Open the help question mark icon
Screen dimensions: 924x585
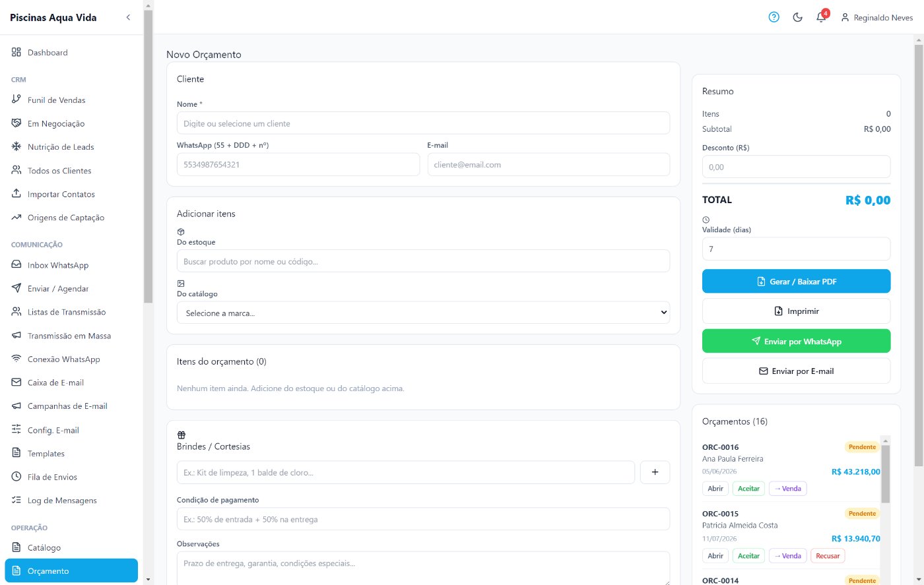click(x=774, y=17)
